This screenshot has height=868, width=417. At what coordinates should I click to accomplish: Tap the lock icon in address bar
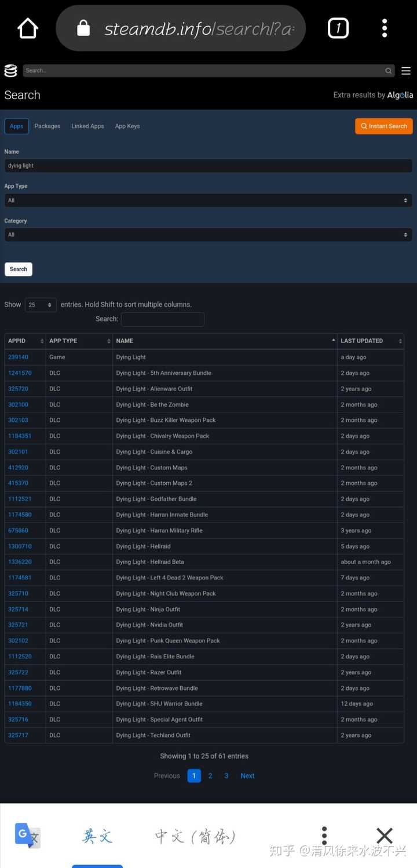click(83, 28)
